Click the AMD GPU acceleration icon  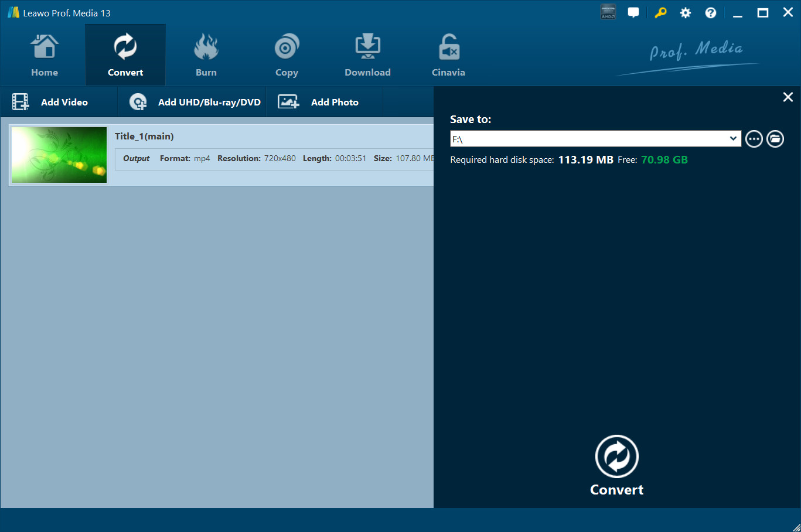coord(608,12)
